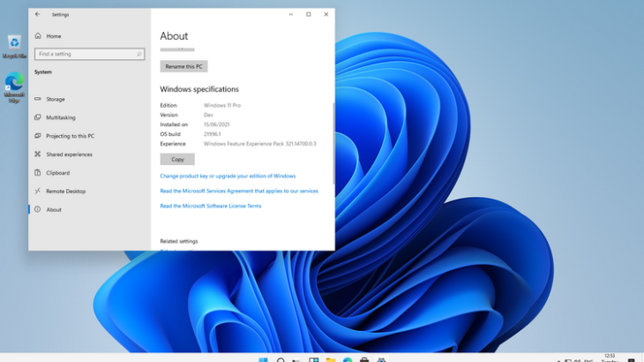Click the Settings window vertical scrollbar
The width and height of the screenshot is (644, 362).
[x=333, y=143]
